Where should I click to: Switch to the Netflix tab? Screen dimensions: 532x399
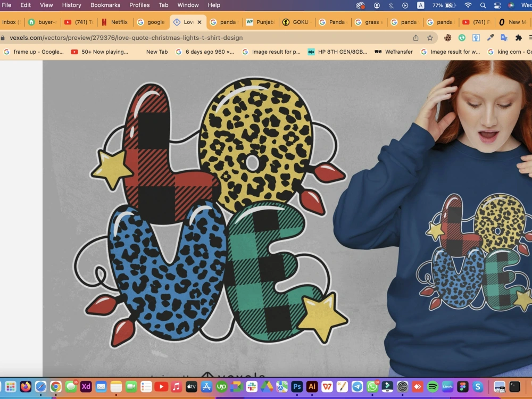point(115,22)
